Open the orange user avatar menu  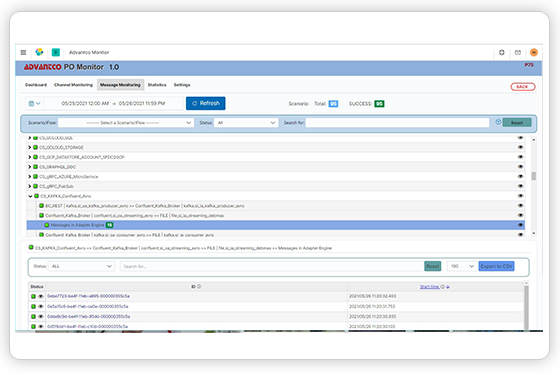534,53
